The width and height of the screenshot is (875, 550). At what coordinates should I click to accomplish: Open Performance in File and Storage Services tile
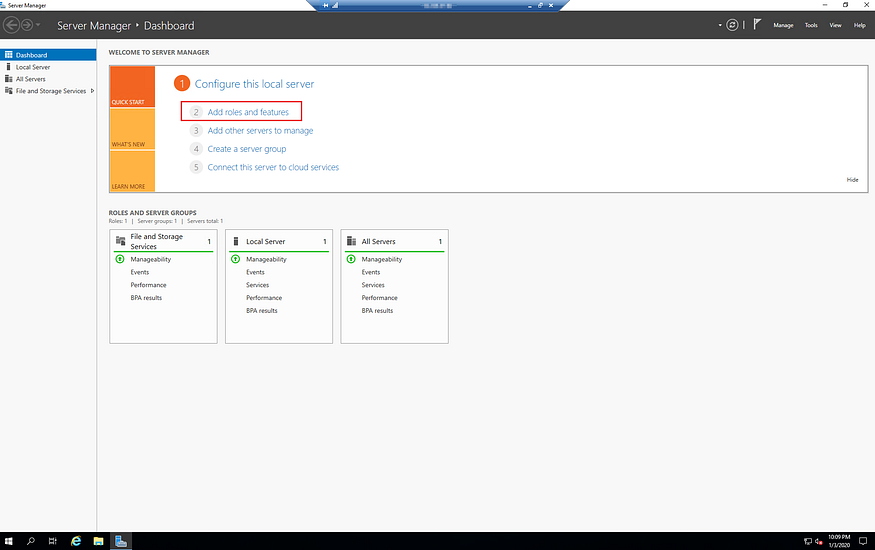pyautogui.click(x=148, y=285)
